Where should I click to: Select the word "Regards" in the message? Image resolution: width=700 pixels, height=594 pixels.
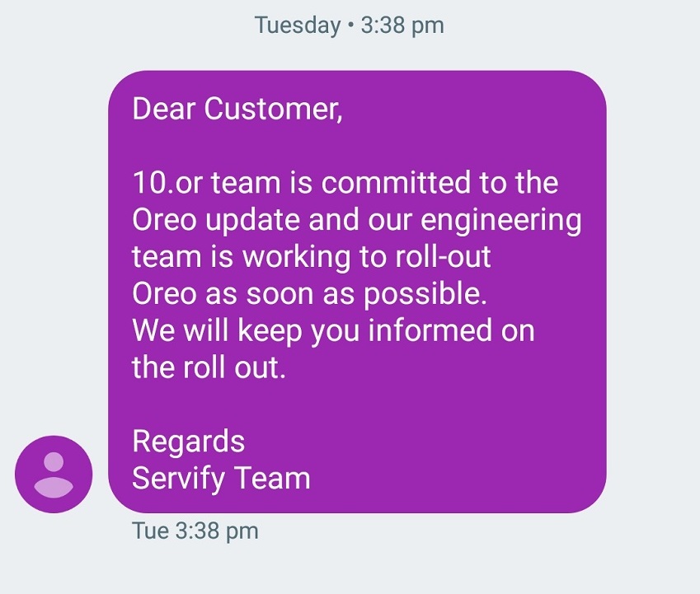188,441
